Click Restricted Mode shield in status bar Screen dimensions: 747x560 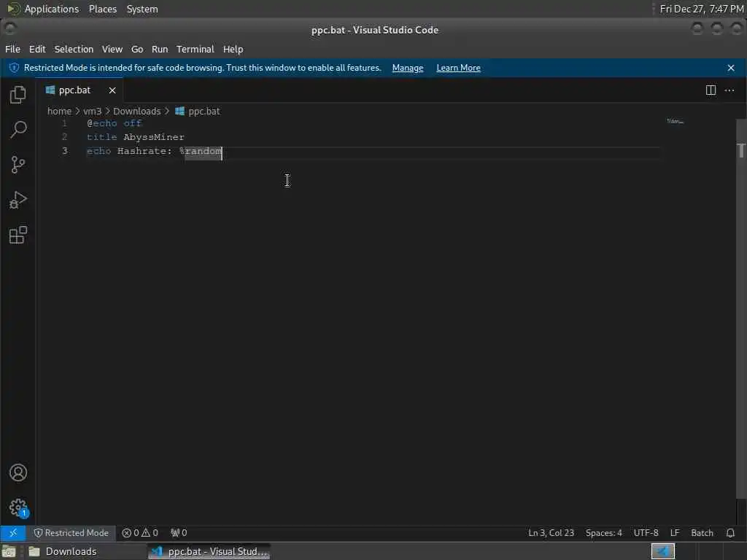point(71,533)
